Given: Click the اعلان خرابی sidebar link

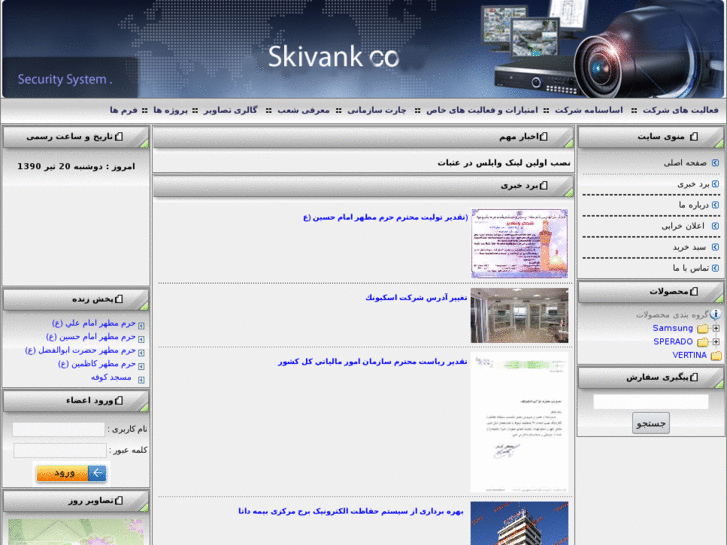Looking at the screenshot, I should [x=683, y=226].
